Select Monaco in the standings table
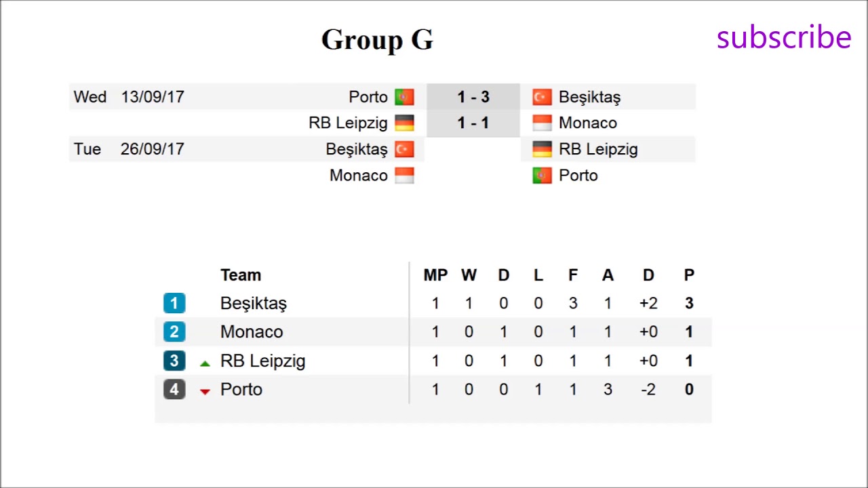This screenshot has height=488, width=868. 252,331
